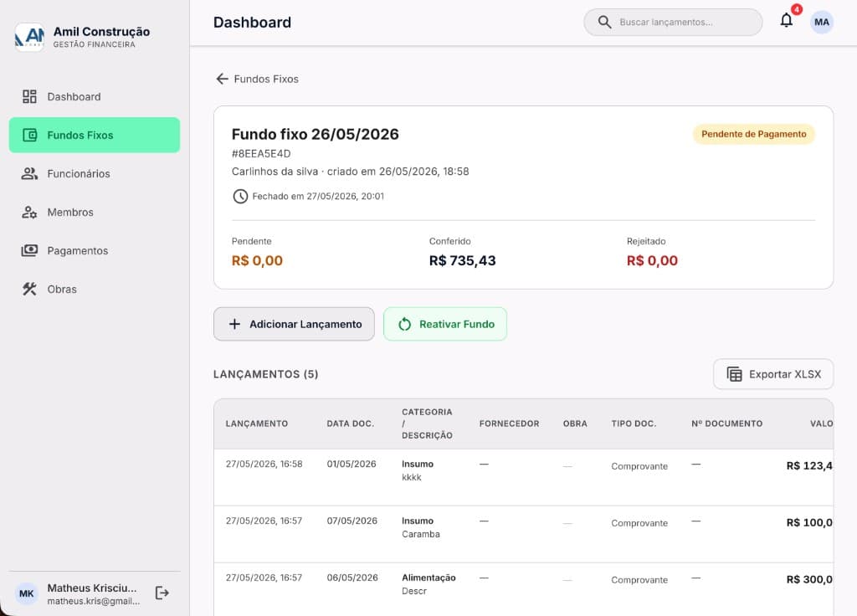Click the FORNECEDOR column header
The height and width of the screenshot is (616, 857).
[x=510, y=423]
